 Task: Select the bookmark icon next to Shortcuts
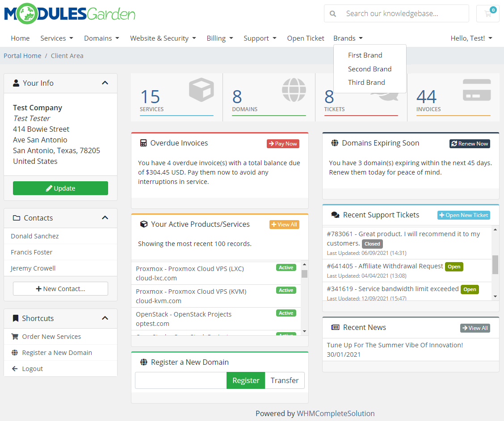click(x=16, y=318)
